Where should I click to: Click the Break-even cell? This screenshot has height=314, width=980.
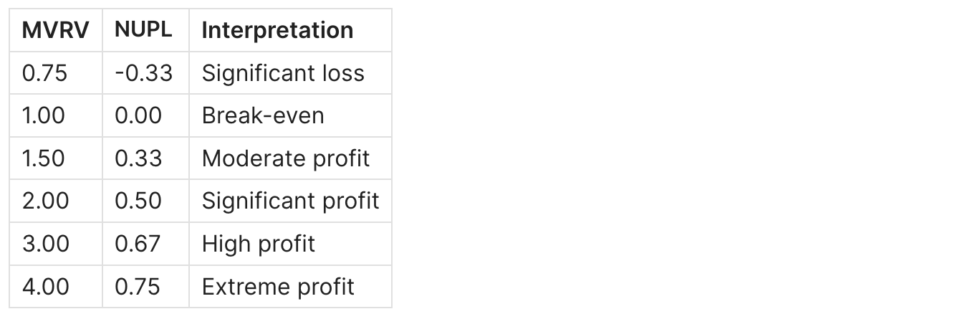coord(263,115)
